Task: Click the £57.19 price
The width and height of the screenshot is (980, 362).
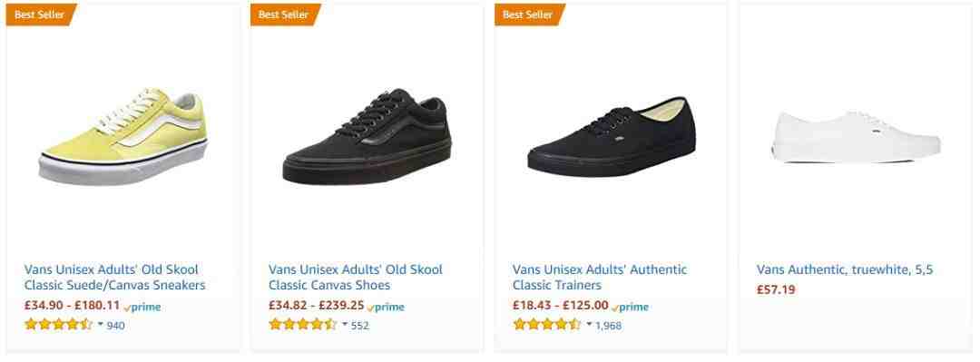Action: [x=776, y=290]
